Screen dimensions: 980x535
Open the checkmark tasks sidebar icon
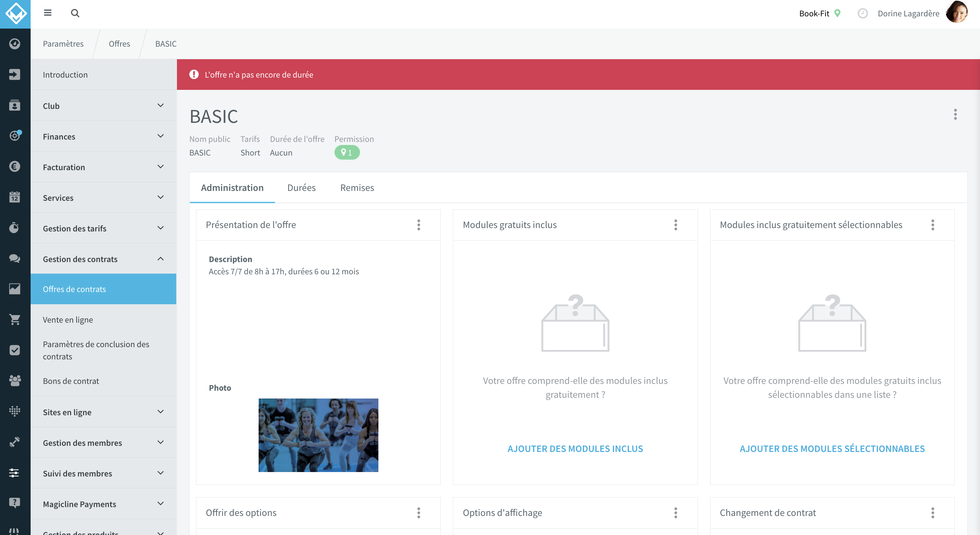[x=14, y=350]
